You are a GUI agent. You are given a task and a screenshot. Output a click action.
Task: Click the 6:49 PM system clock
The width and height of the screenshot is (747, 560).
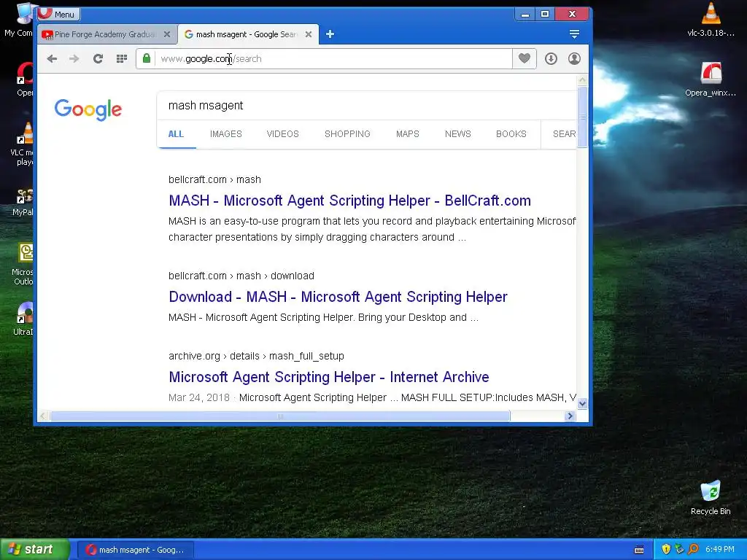pos(719,550)
